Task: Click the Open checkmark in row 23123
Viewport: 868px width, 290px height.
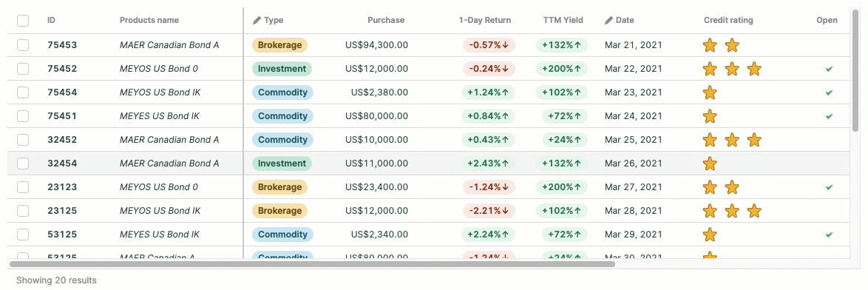Action: click(829, 187)
